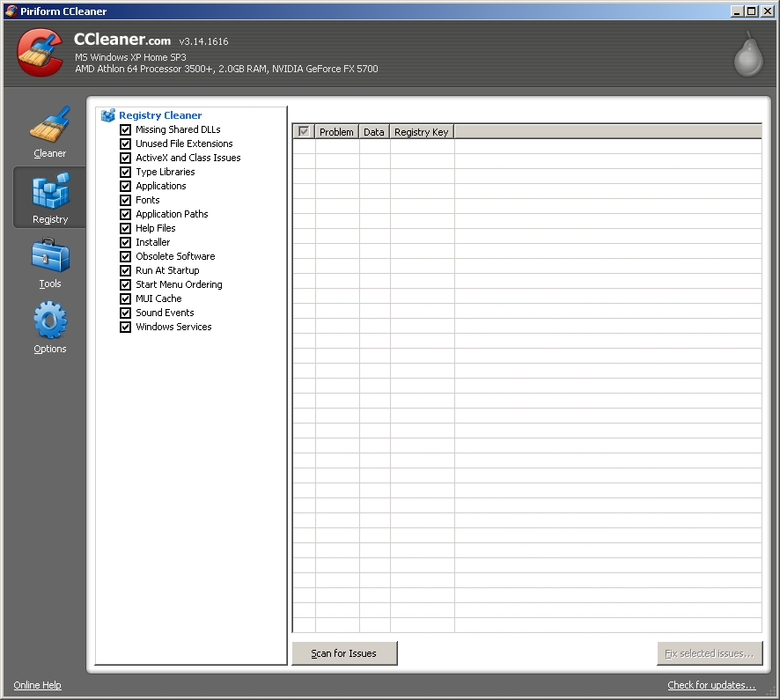The height and width of the screenshot is (700, 780).
Task: Uncheck the Run At Startup option
Action: click(x=125, y=270)
